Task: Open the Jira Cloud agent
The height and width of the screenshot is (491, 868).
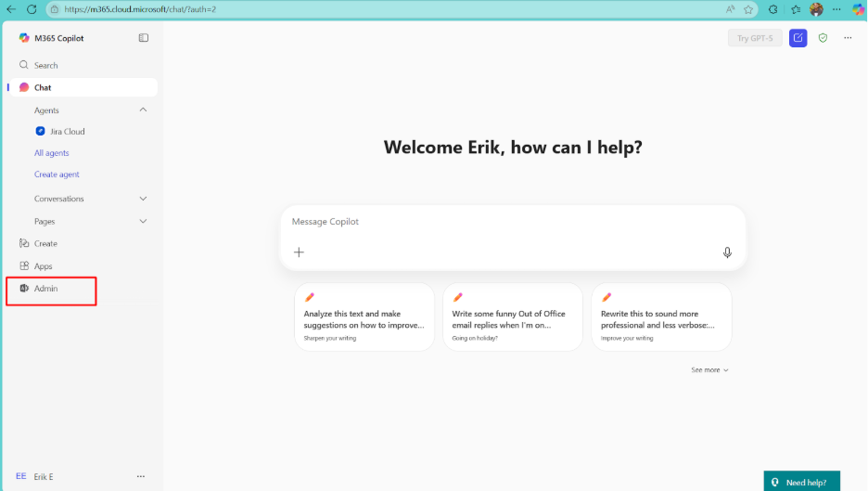Action: (x=60, y=132)
